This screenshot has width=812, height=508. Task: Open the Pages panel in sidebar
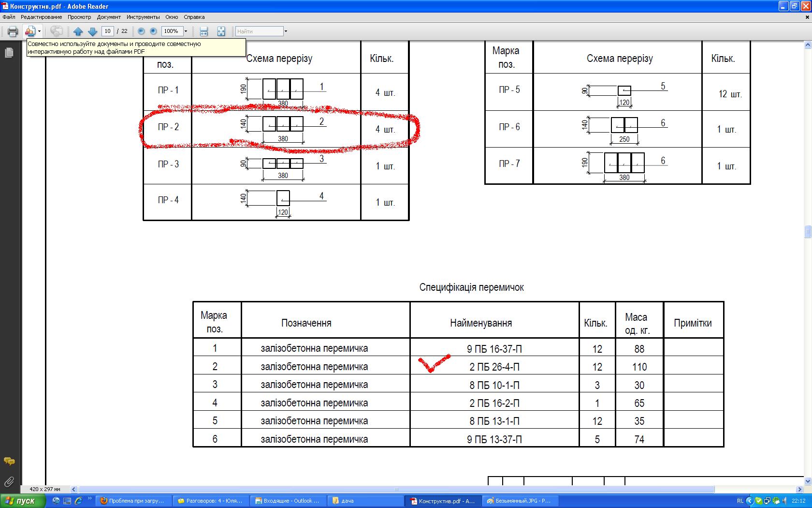(9, 53)
